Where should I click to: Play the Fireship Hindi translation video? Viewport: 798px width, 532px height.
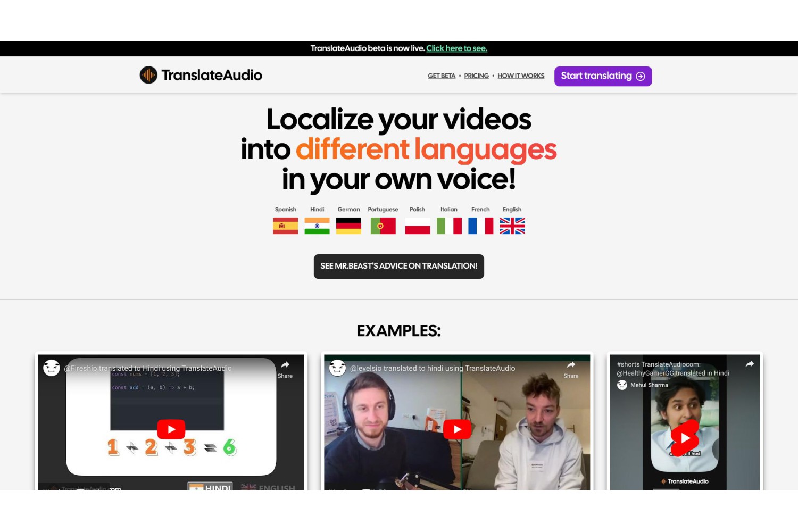point(171,429)
